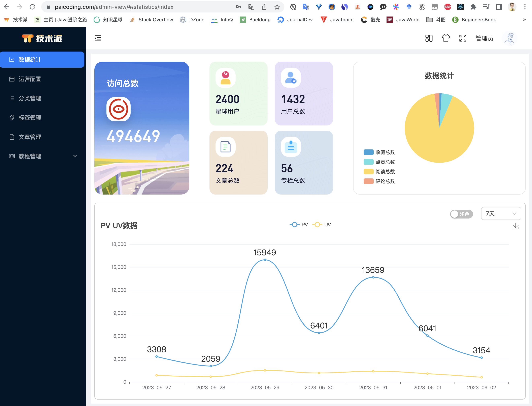This screenshot has width=532, height=406.
Task: Open the 7天 time range dropdown
Action: [x=501, y=214]
